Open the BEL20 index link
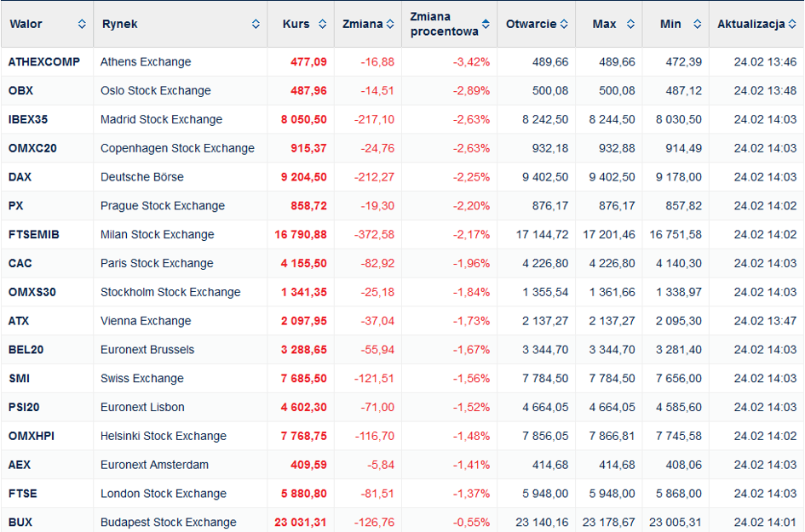 [26, 349]
